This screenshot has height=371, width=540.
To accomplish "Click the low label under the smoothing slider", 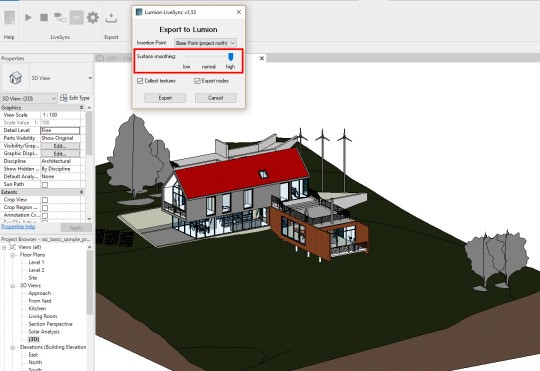I will click(186, 66).
